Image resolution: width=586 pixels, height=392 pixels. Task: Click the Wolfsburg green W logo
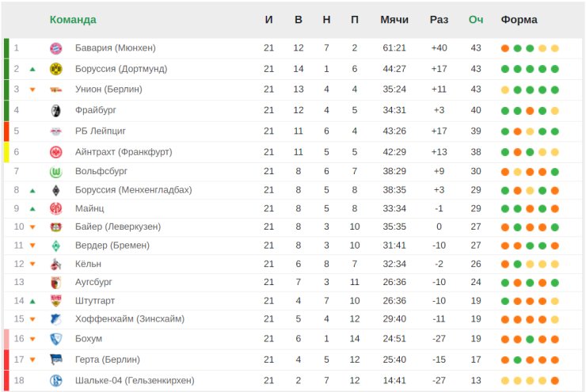click(x=55, y=172)
